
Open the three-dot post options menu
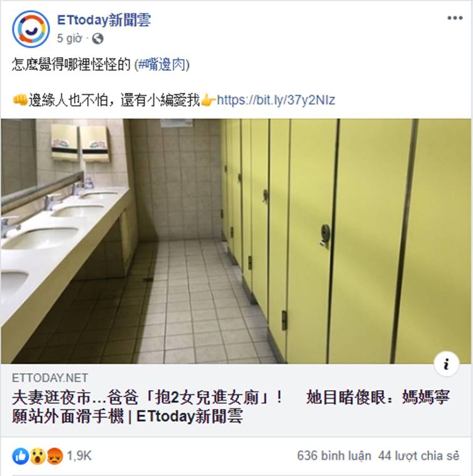pyautogui.click(x=455, y=18)
